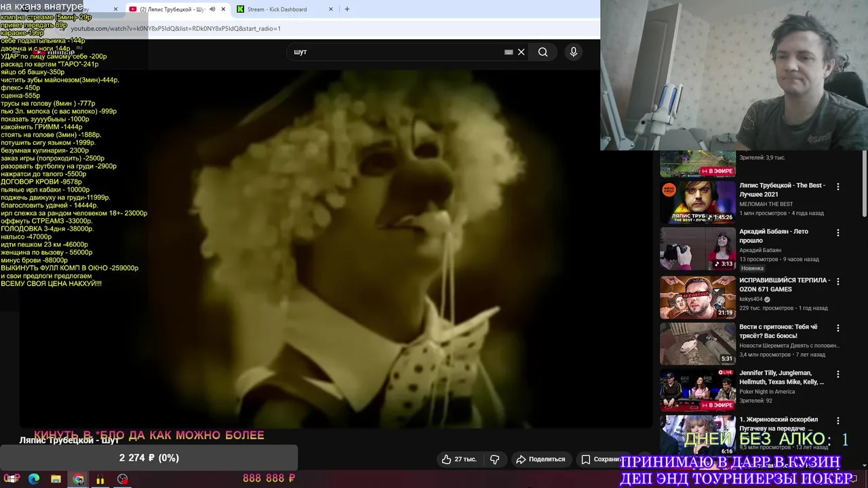Open the on-screen keyboard icon in search box
The width and height of the screenshot is (868, 488).
(509, 52)
